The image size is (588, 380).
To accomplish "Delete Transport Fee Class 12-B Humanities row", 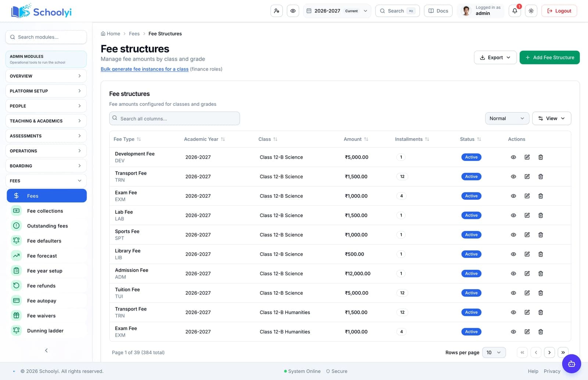I will [541, 312].
